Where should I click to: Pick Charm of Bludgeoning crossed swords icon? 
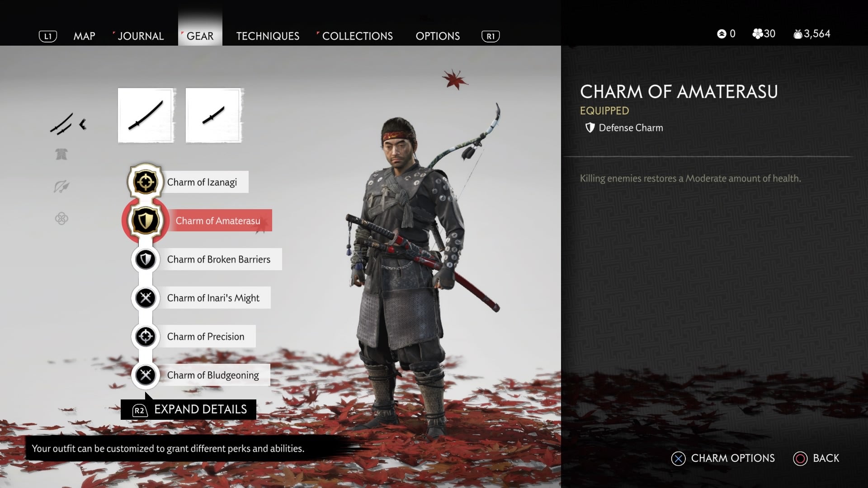pyautogui.click(x=146, y=375)
